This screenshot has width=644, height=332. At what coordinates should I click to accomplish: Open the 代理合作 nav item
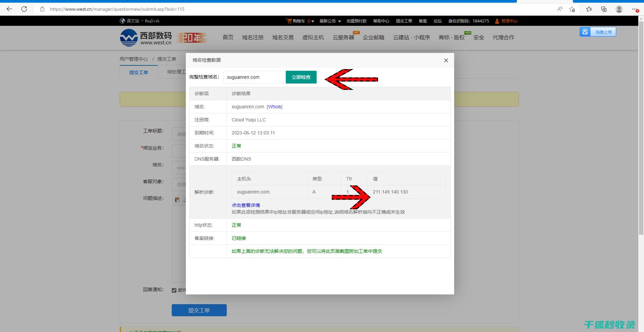coord(503,37)
